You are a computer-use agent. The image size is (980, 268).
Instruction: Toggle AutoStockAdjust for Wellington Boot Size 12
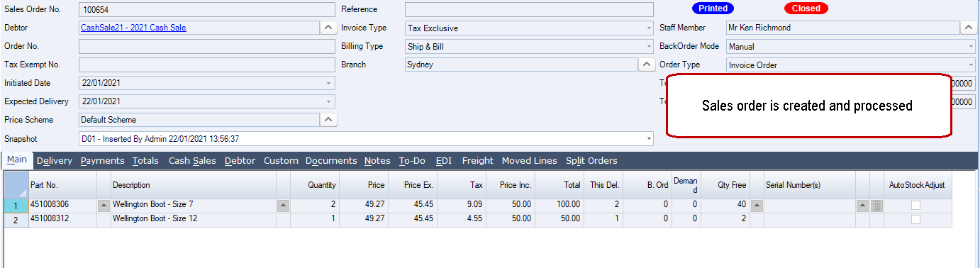pyautogui.click(x=915, y=219)
